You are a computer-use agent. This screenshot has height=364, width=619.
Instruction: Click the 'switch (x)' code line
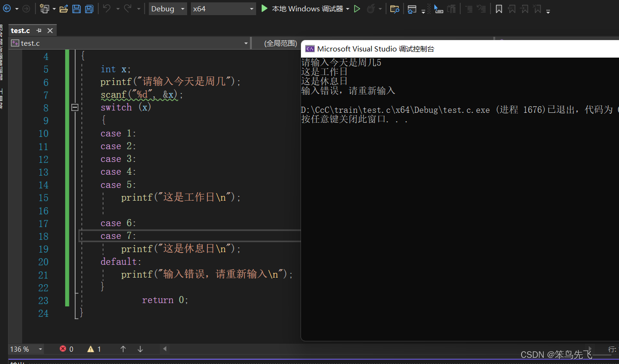[126, 108]
